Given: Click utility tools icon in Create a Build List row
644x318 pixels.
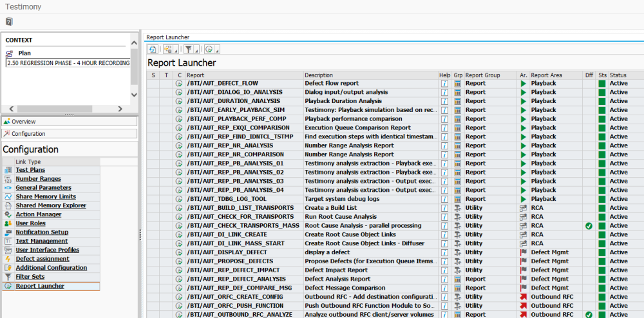Looking at the screenshot, I should (457, 208).
